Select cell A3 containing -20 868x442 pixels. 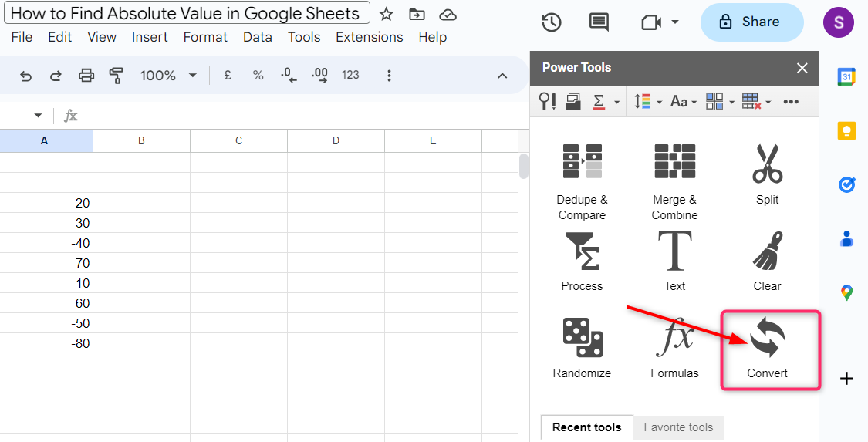point(46,203)
